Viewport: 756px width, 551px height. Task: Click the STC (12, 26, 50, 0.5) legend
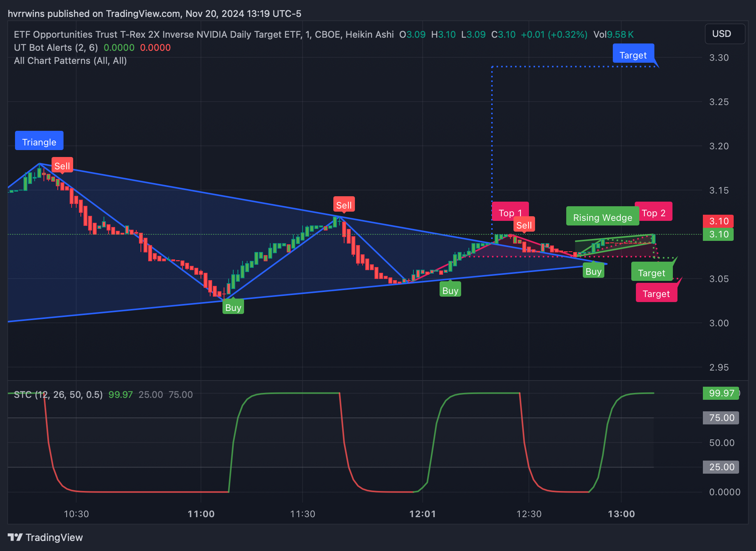59,395
